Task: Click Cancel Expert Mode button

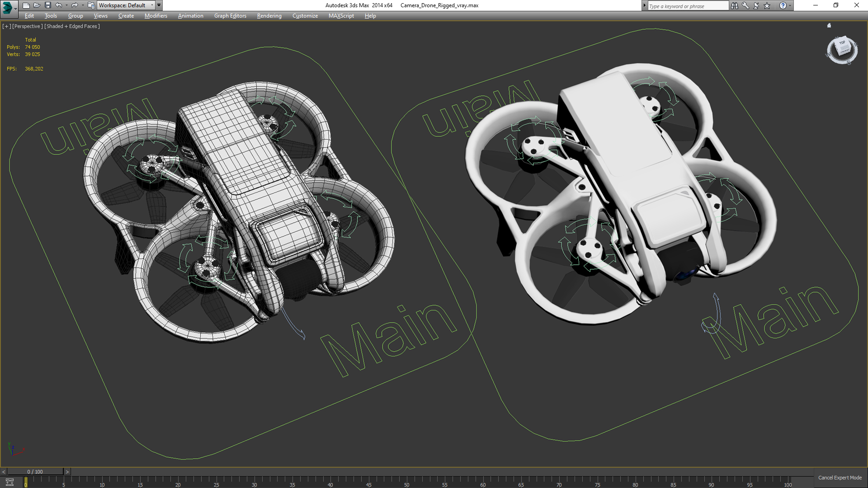Action: click(x=840, y=478)
